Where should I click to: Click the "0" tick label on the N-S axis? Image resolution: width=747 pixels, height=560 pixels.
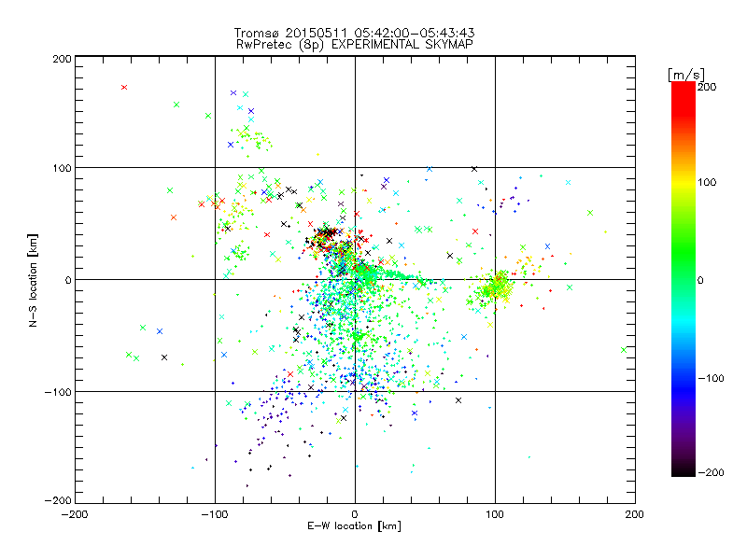coord(68,280)
